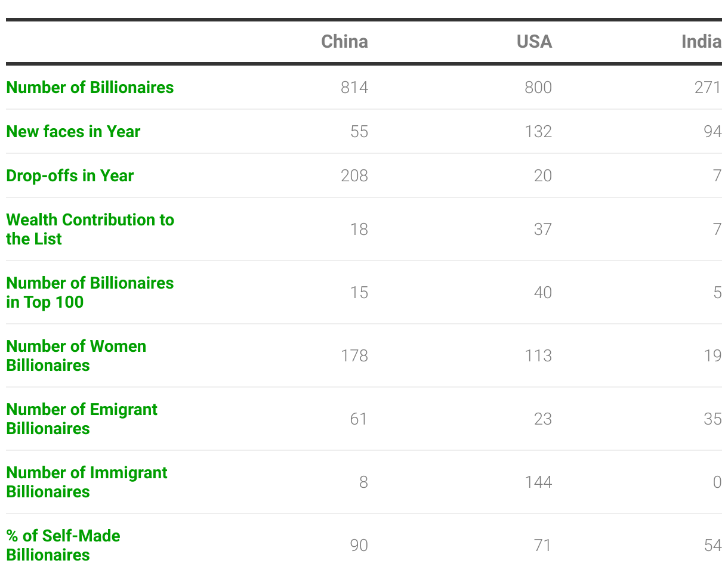
Task: Click the USA column header
Action: [534, 41]
